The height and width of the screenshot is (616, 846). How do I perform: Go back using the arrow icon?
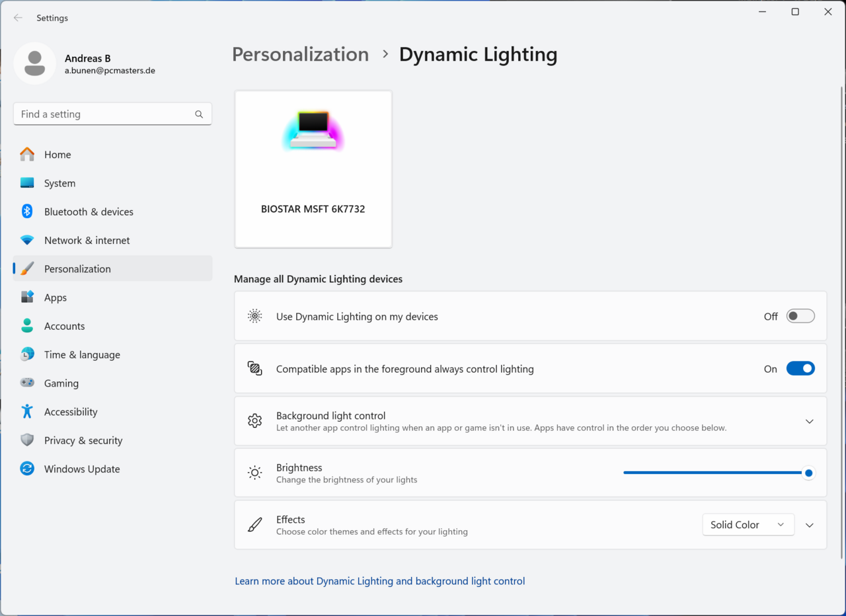click(18, 18)
